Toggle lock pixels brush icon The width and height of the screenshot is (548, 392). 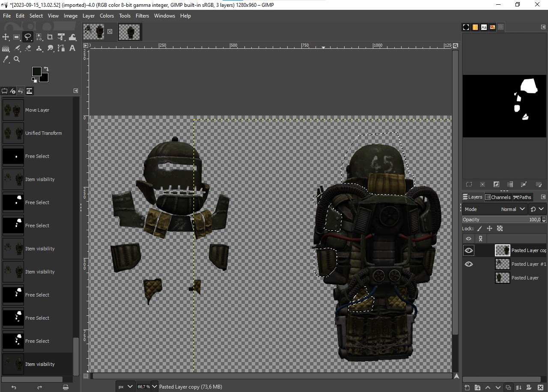pos(479,229)
